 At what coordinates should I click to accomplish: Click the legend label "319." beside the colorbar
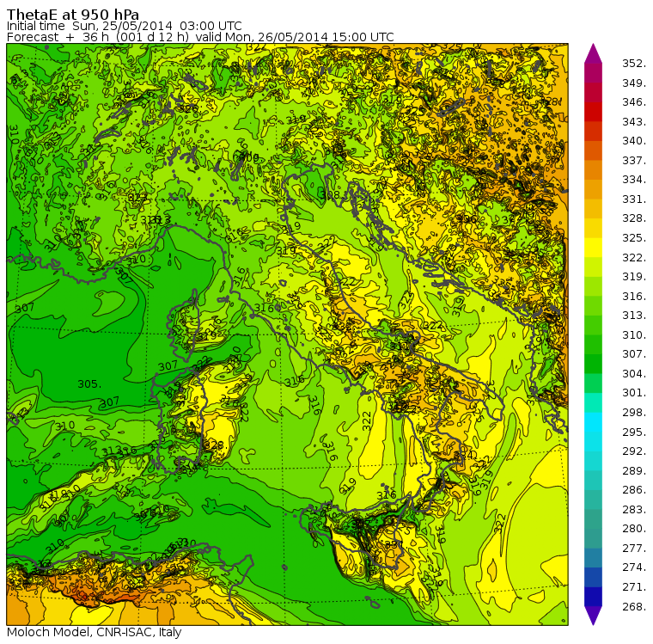(634, 277)
